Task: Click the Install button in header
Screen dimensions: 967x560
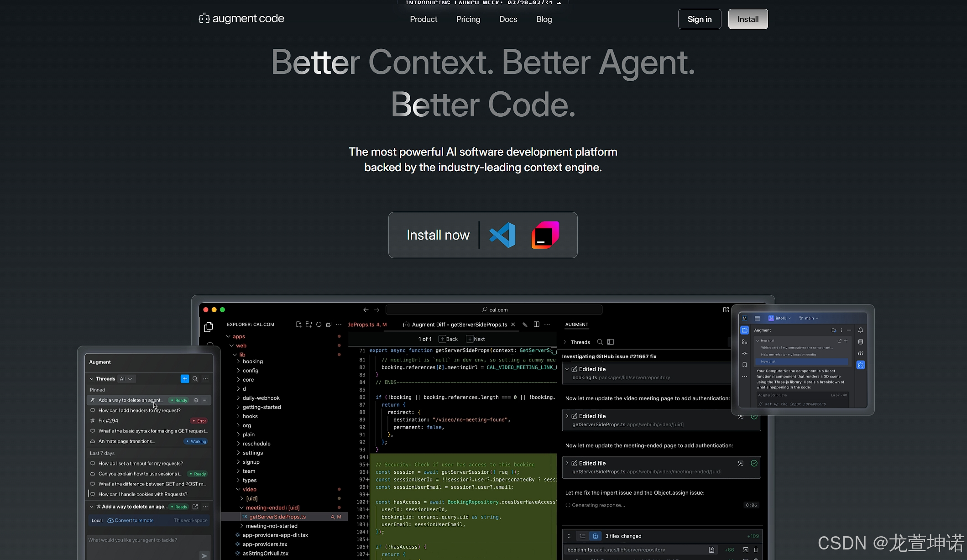Action: click(x=748, y=19)
